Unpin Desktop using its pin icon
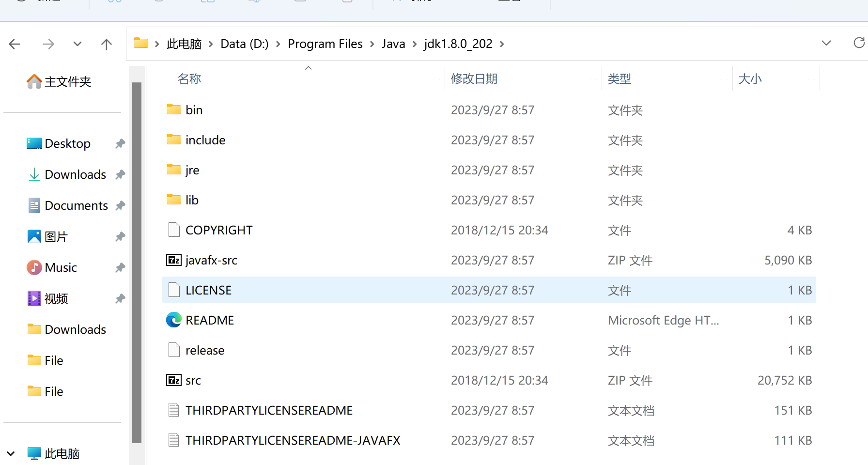 [120, 144]
